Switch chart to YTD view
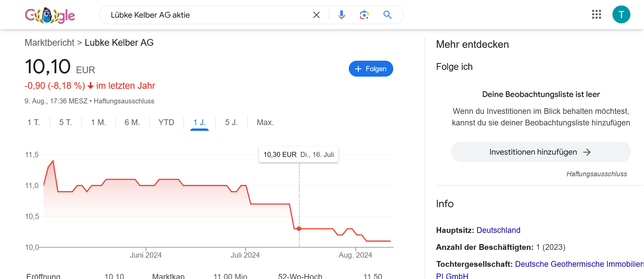 (166, 122)
